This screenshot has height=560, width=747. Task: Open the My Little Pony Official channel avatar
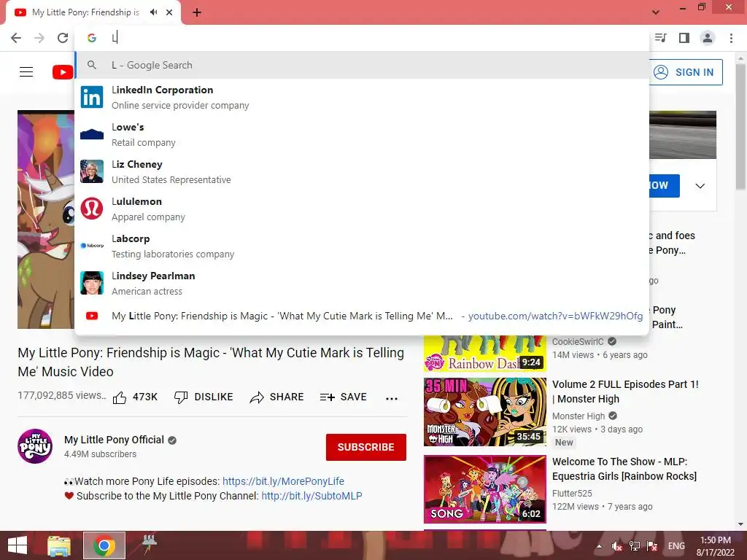35,446
